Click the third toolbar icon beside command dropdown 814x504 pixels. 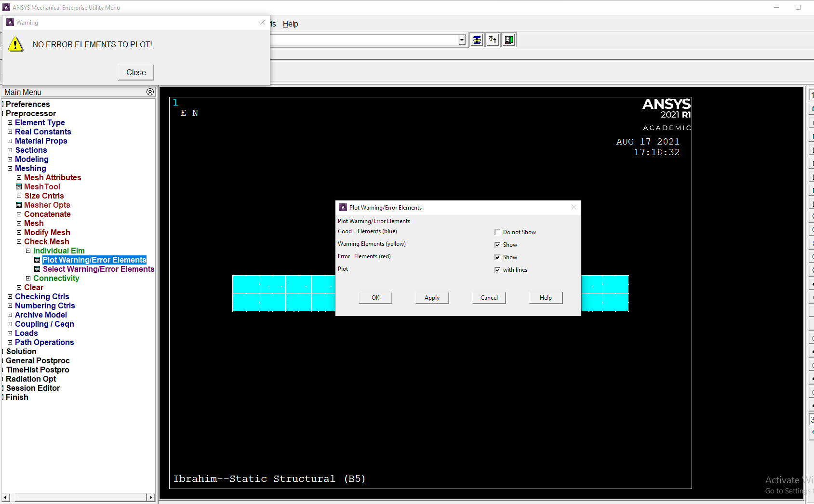(509, 40)
